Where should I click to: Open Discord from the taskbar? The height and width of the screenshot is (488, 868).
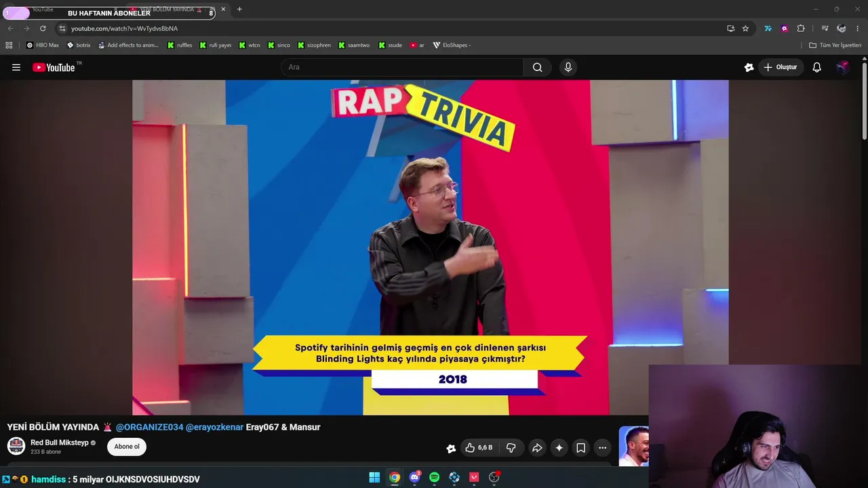tap(414, 478)
